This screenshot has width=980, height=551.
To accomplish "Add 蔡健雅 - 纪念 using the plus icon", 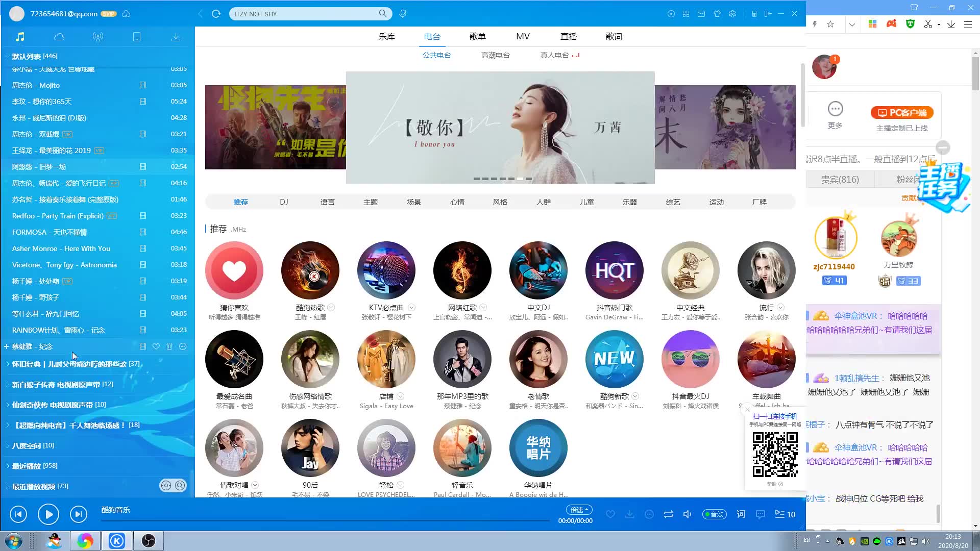I will pyautogui.click(x=7, y=346).
